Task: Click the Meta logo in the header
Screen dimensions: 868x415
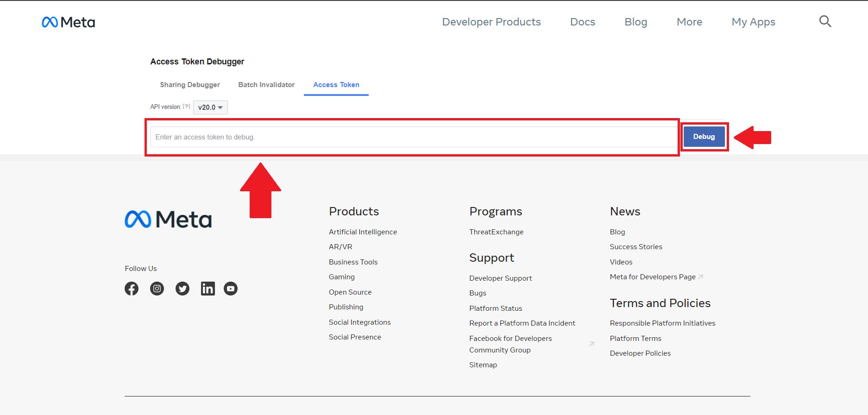Action: coord(69,22)
